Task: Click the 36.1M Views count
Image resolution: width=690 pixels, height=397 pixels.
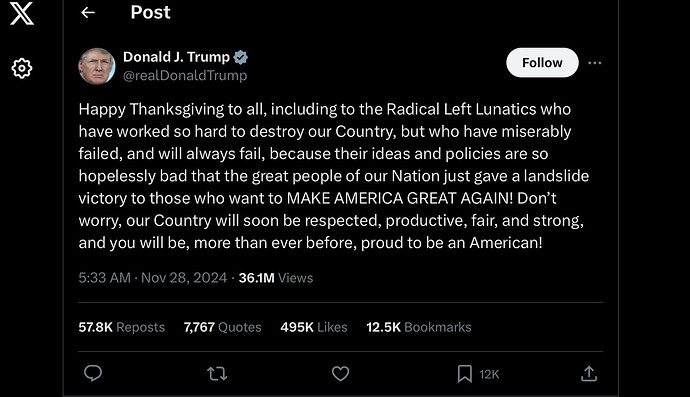Action: [276, 278]
